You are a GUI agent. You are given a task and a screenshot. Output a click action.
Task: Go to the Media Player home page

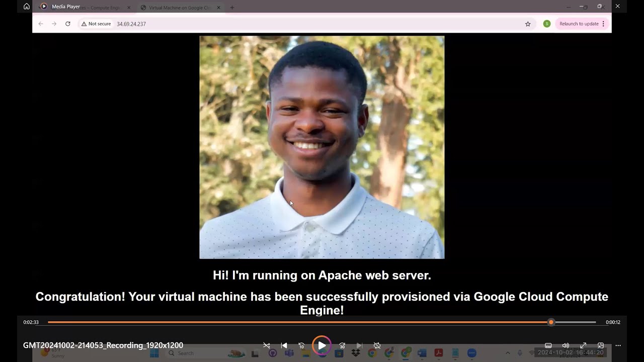click(x=27, y=7)
